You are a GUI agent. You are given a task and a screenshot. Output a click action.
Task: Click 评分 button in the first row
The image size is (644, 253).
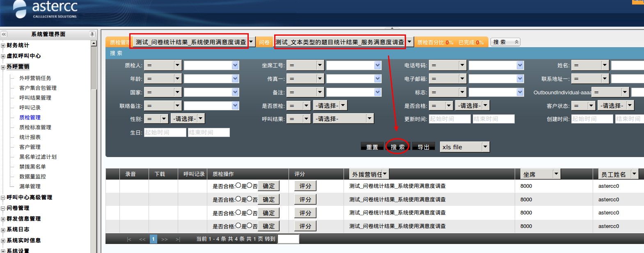[305, 186]
